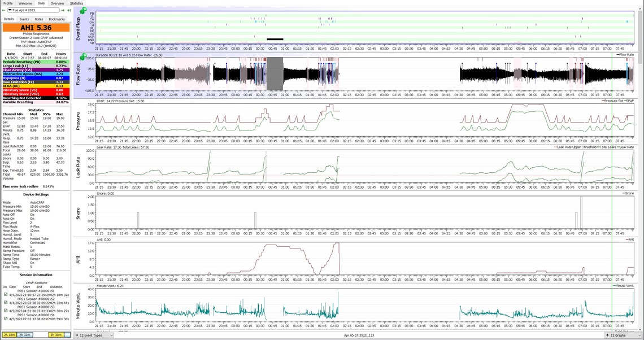The image size is (644, 340).
Task: Click 'DreamStation 2 Auto CPAP Advanced' text
Action: 36,38
